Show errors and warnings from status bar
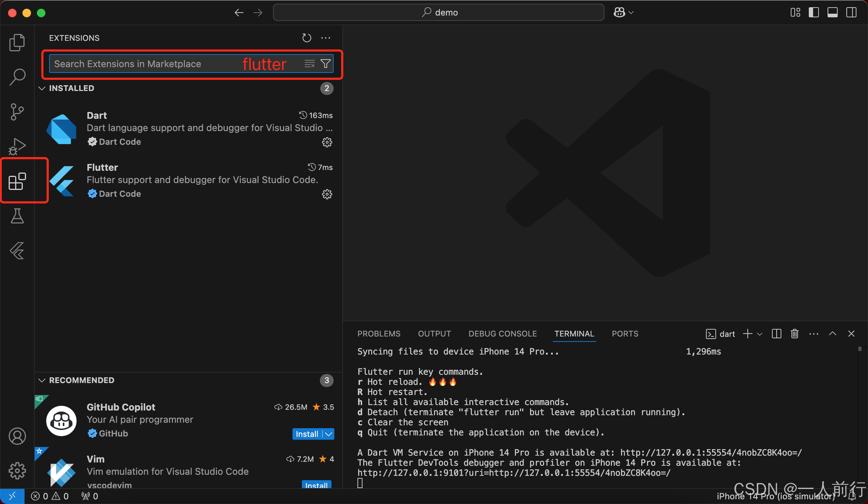This screenshot has height=504, width=868. [50, 496]
